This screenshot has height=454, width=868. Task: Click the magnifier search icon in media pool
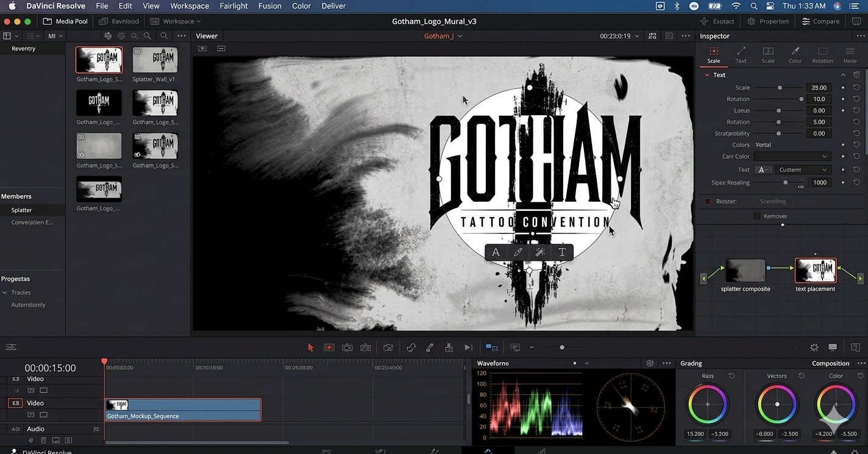(x=164, y=36)
